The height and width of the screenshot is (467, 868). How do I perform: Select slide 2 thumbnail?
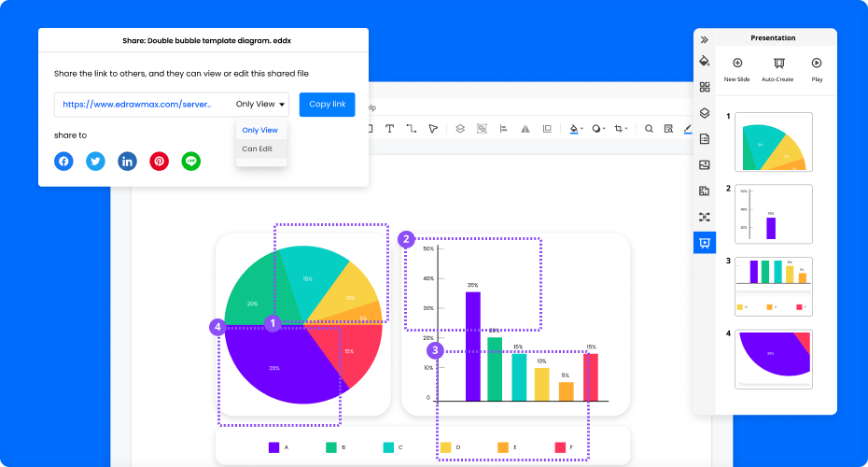coord(774,214)
